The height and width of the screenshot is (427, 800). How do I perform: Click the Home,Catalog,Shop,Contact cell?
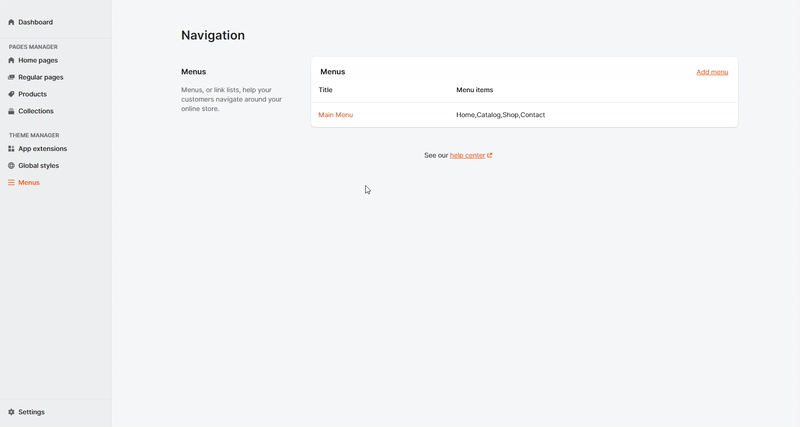[500, 115]
